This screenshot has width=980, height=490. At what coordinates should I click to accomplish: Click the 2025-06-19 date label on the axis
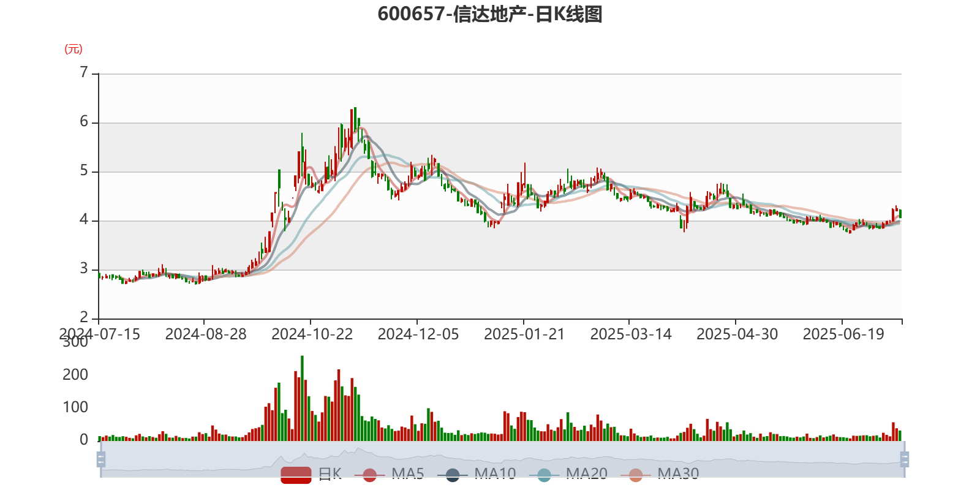tap(843, 334)
